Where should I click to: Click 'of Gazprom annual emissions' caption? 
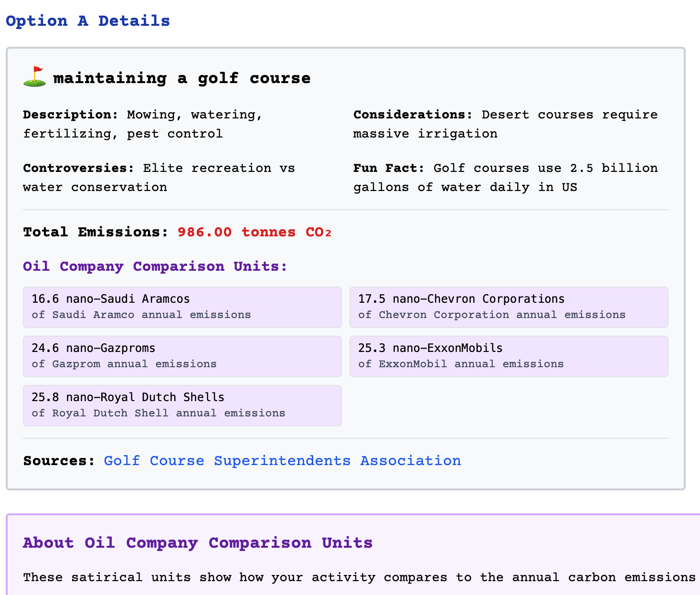124,364
